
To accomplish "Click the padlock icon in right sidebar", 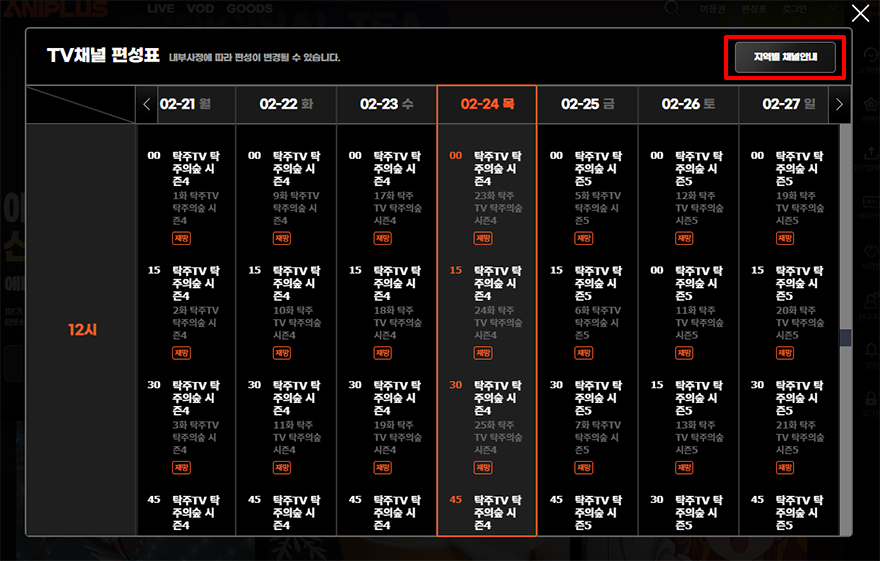I will tap(870, 399).
